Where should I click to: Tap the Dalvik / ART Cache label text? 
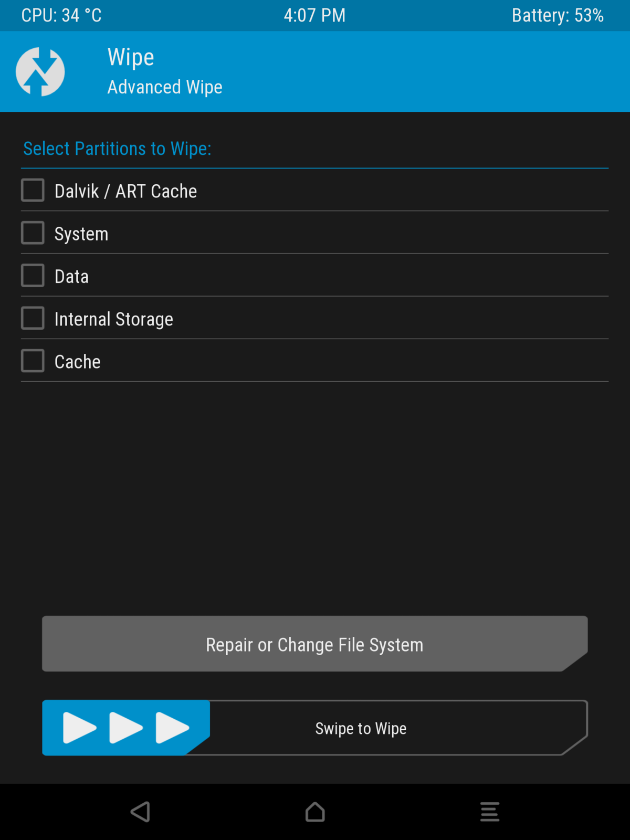tap(126, 192)
